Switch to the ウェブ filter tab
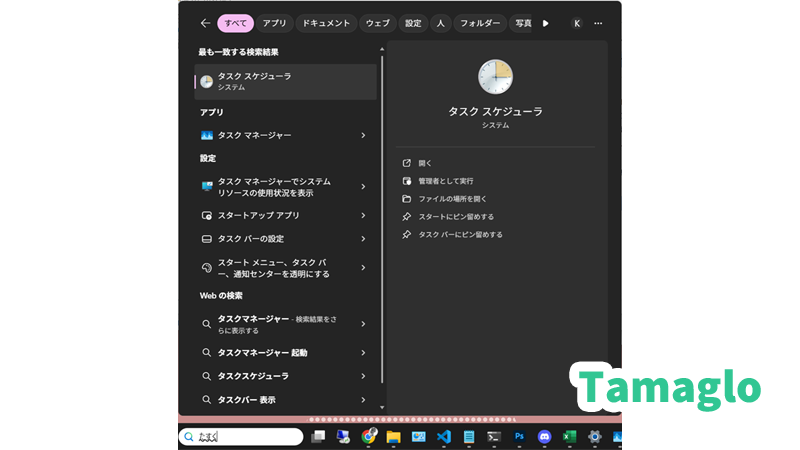This screenshot has height=450, width=800. (378, 23)
